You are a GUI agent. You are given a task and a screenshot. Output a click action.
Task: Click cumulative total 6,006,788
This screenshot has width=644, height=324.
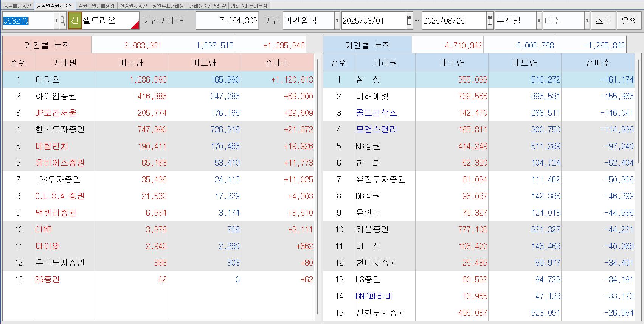(x=535, y=45)
